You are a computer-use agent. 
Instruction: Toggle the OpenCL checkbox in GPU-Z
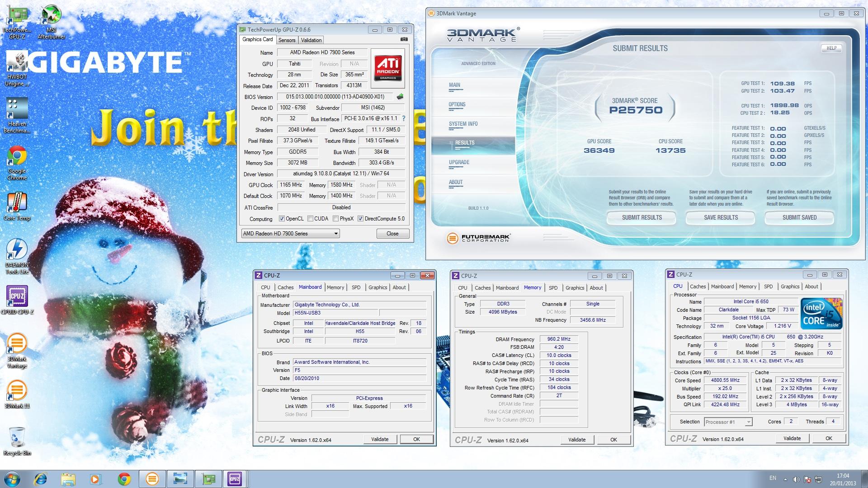(x=282, y=219)
